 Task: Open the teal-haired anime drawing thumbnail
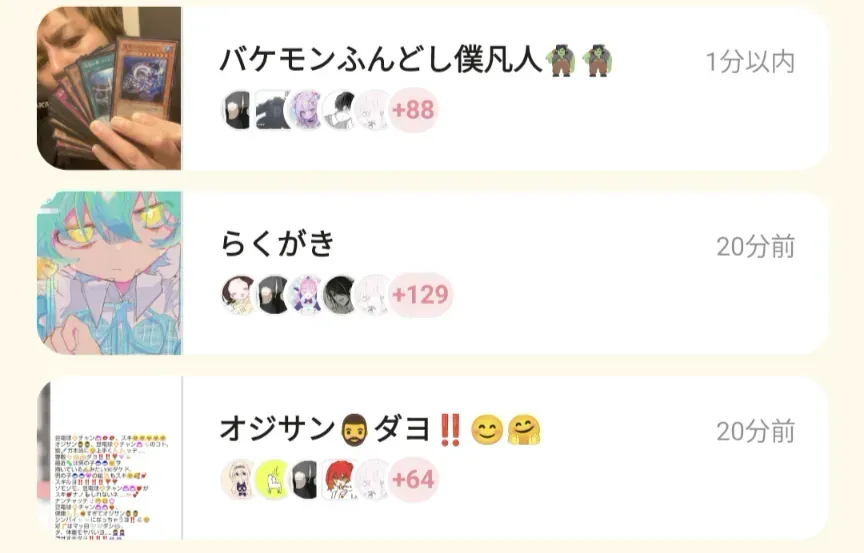pos(109,273)
